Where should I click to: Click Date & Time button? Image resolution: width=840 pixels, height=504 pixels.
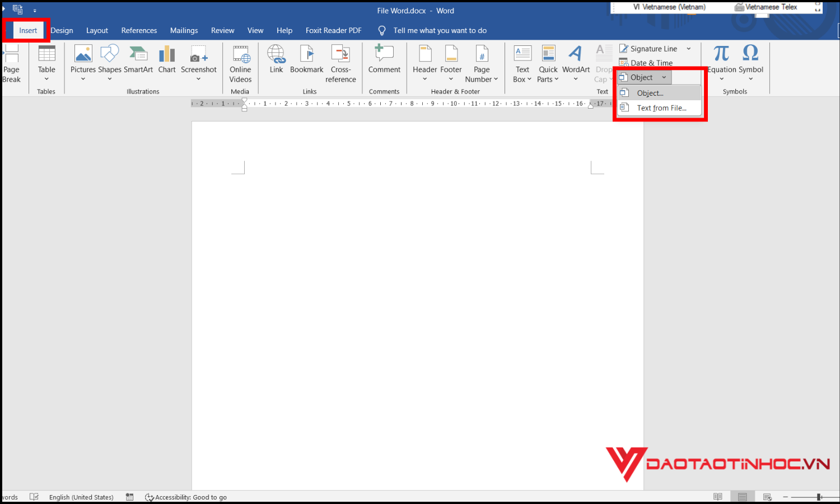(651, 63)
